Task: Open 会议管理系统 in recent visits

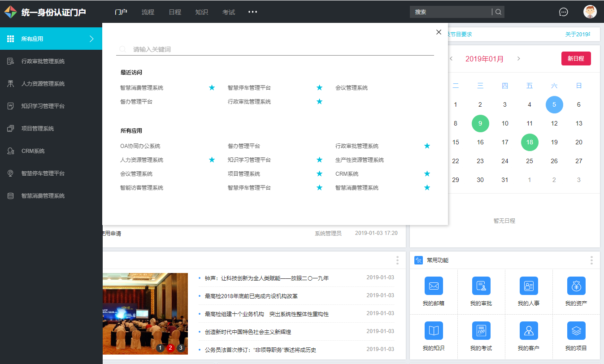Action: 352,88
